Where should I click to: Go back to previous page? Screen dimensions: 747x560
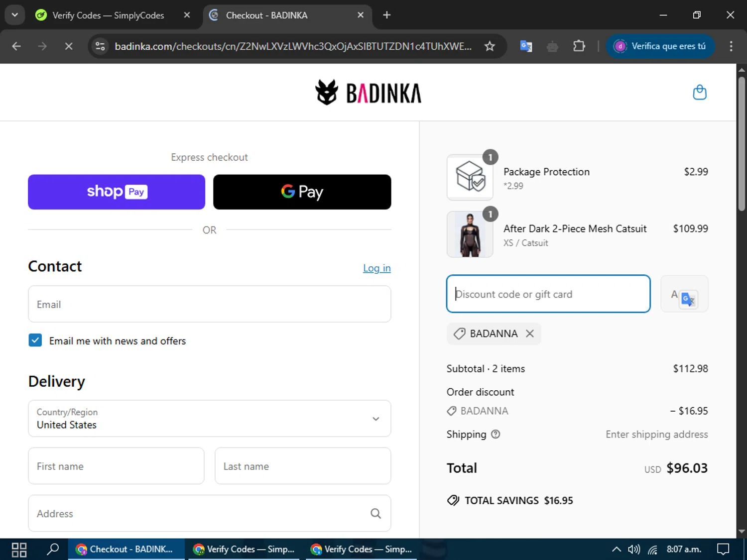16,46
